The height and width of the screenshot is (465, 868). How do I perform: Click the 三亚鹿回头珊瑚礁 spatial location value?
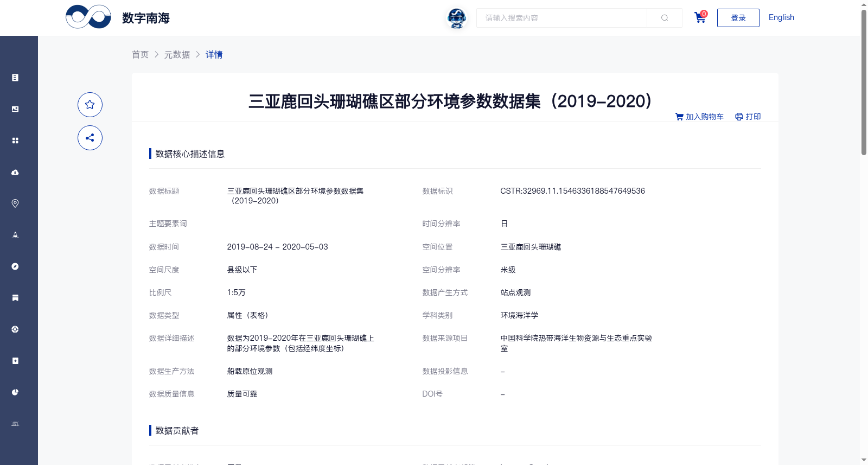pos(531,247)
